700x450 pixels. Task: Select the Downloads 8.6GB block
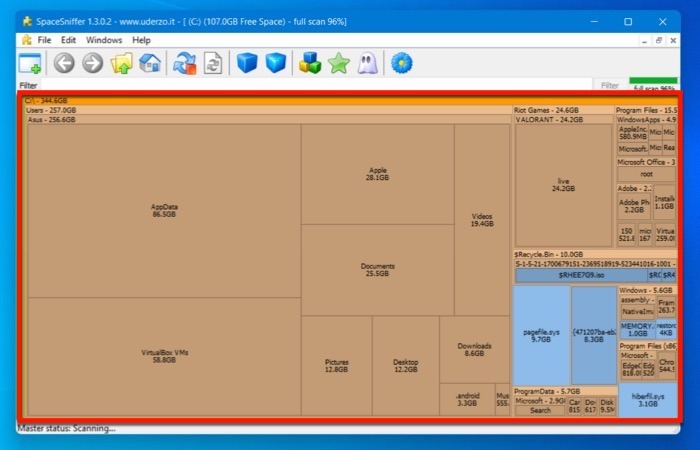click(475, 350)
